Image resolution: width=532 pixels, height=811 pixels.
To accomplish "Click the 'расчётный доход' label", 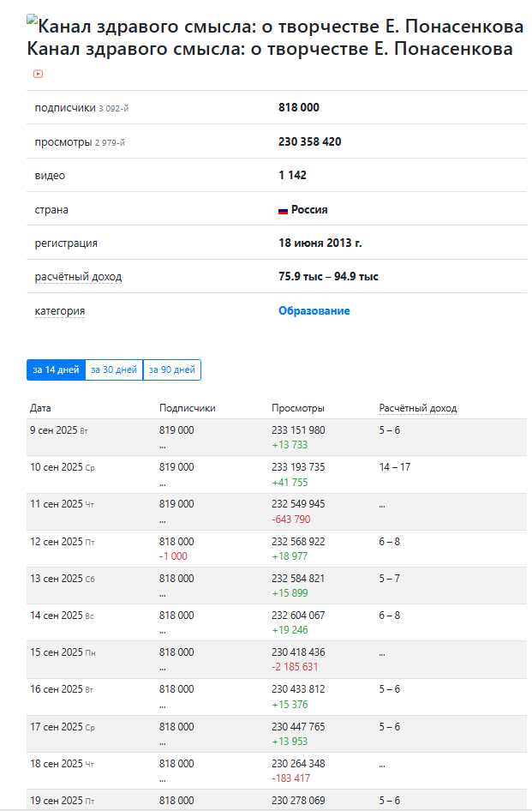I will coord(78,277).
